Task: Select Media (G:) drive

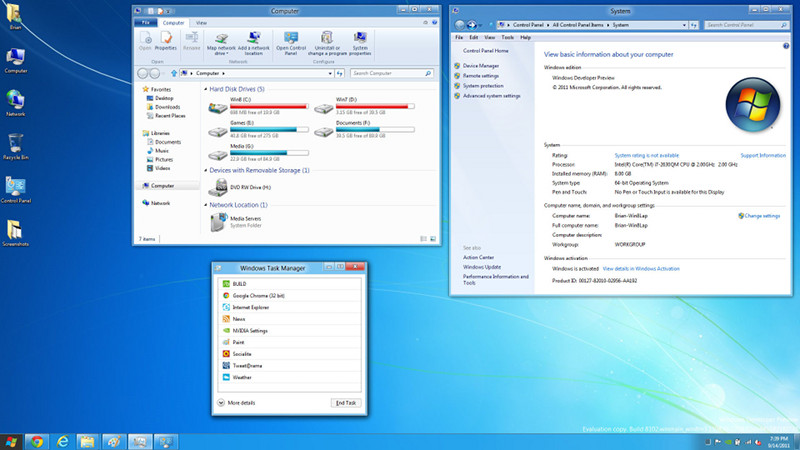Action: (259, 153)
